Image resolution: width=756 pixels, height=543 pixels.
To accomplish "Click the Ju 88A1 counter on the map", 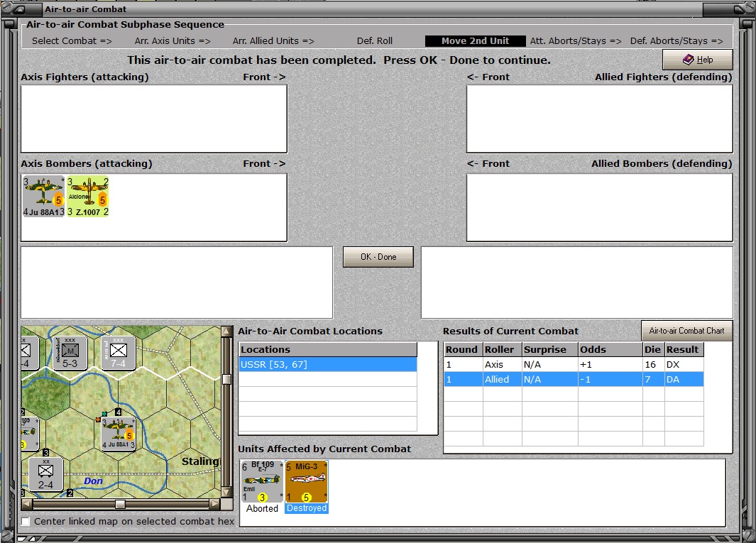I will click(118, 434).
